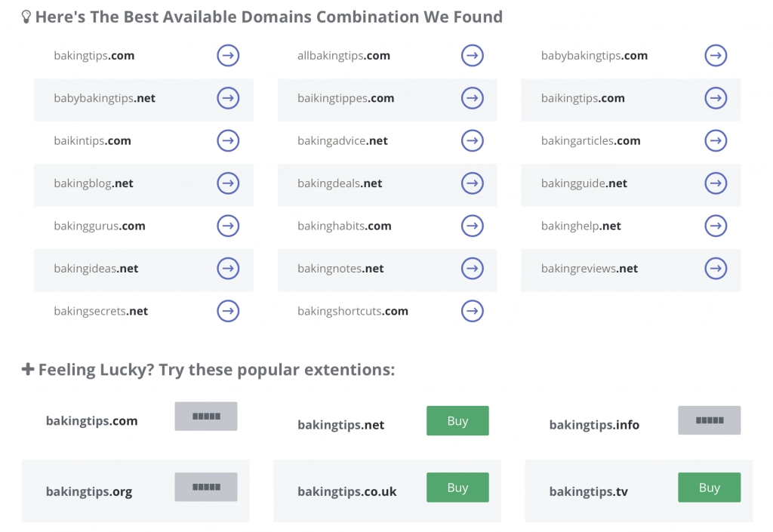Click arrow icon next to bakingtips.com
The image size is (773, 532).
click(228, 55)
